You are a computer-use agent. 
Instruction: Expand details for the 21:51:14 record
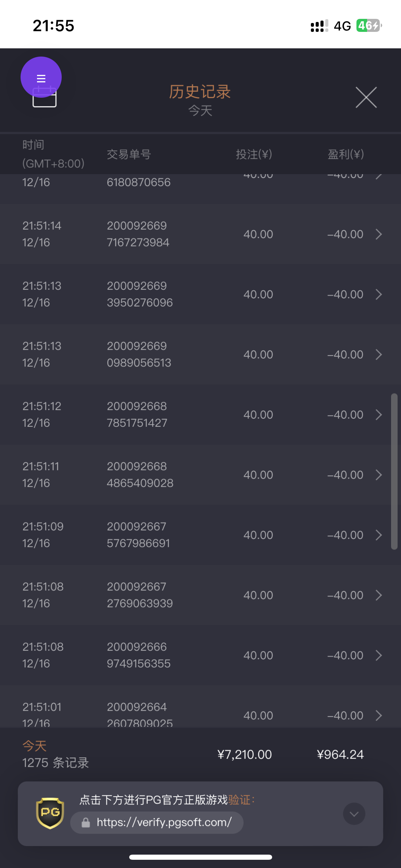pos(378,234)
